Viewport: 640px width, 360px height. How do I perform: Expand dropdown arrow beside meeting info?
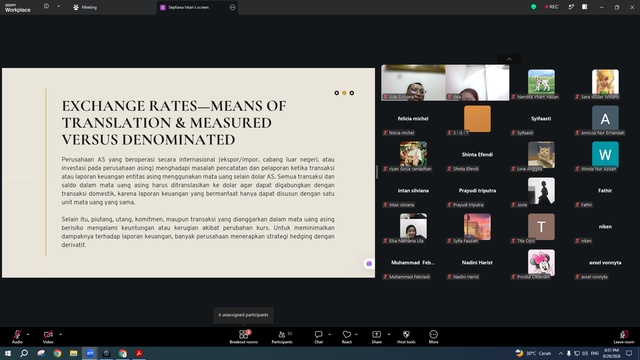click(58, 7)
